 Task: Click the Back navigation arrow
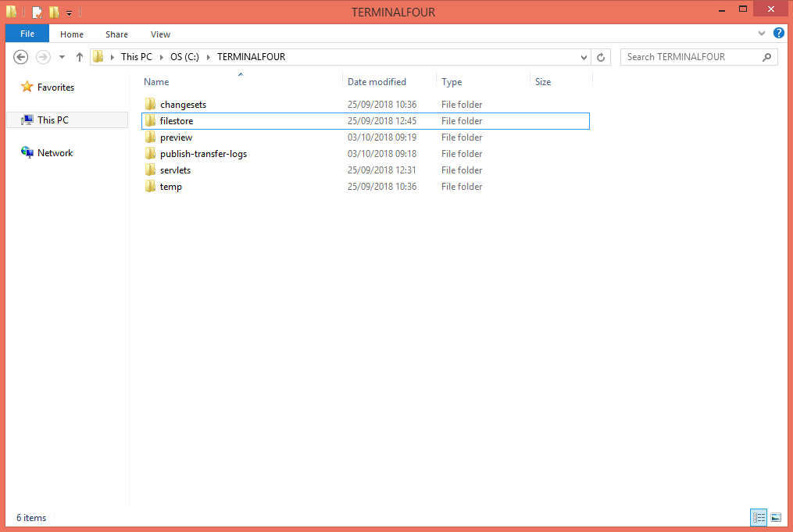pos(20,56)
